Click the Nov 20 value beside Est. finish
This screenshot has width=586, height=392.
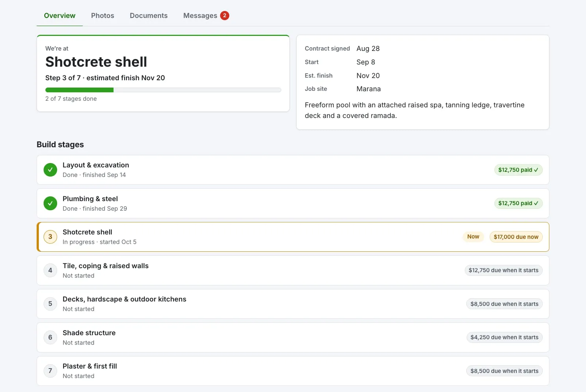[x=368, y=76]
